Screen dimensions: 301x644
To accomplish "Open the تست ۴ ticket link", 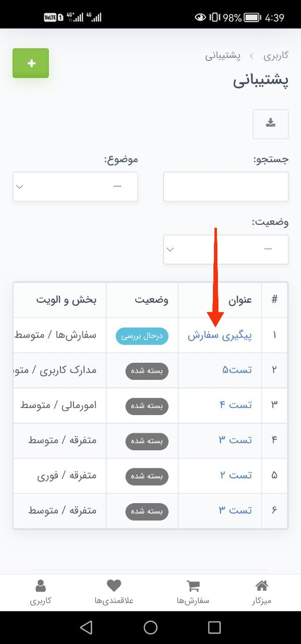I will (236, 405).
